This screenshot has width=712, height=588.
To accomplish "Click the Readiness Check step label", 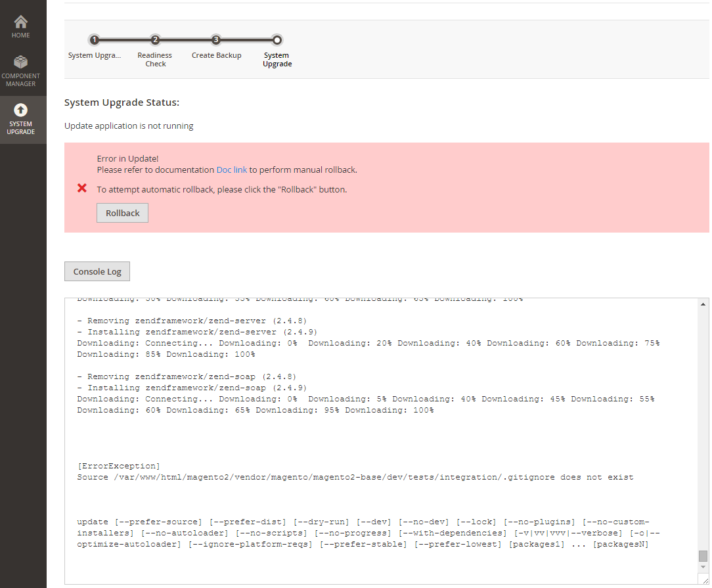I will (155, 60).
